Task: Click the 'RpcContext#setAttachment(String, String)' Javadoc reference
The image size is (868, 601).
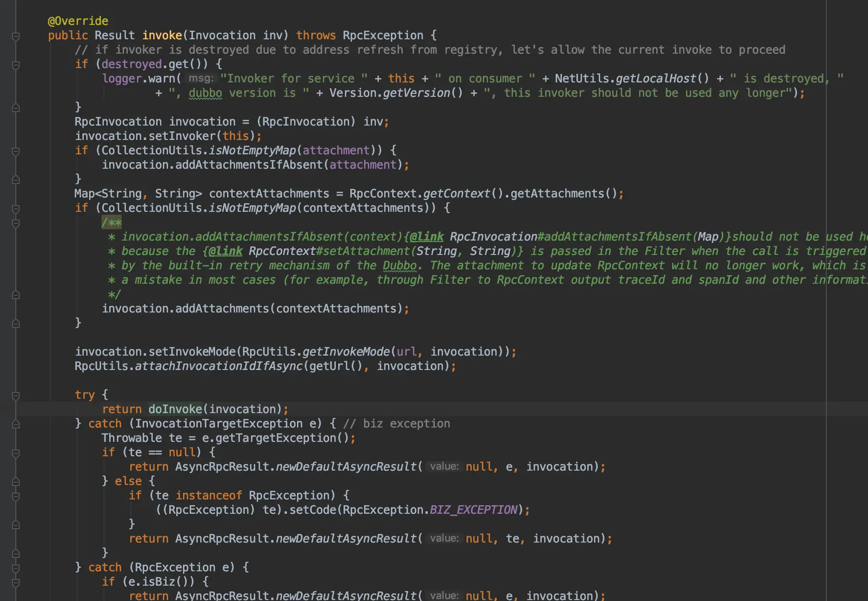Action: tap(383, 251)
